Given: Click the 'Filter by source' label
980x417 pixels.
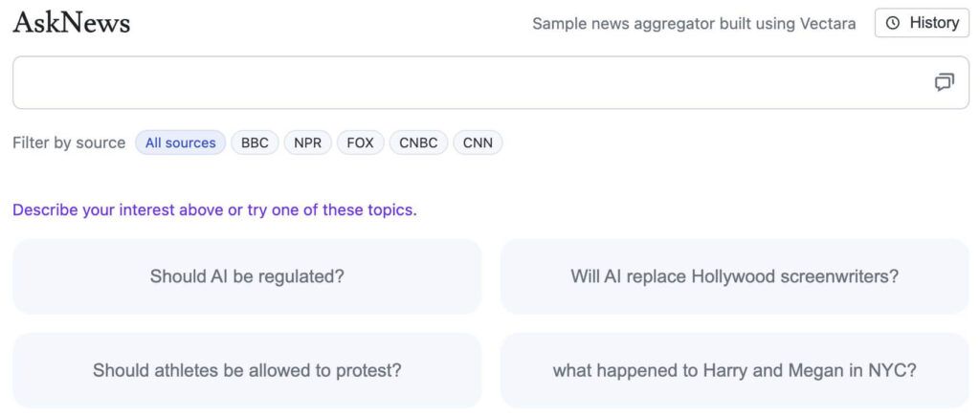Looking at the screenshot, I should [69, 143].
